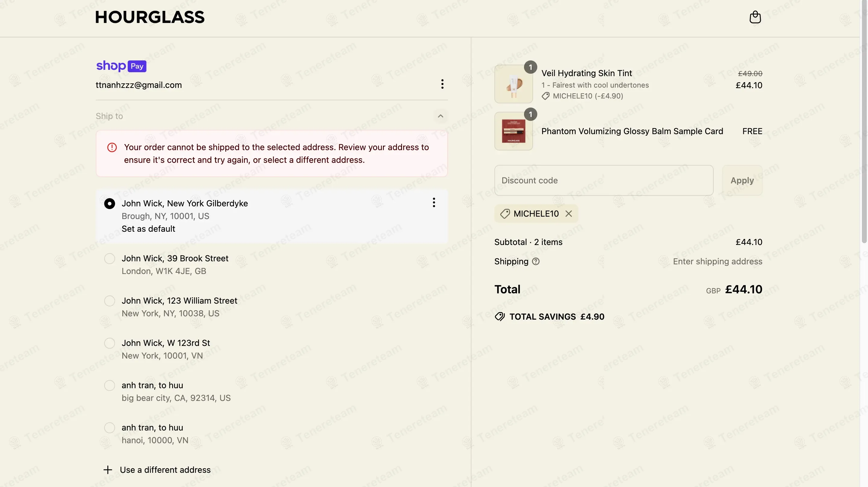This screenshot has width=868, height=487.
Task: Click the ttnanhzzz@gmail.com email text
Action: tap(139, 85)
